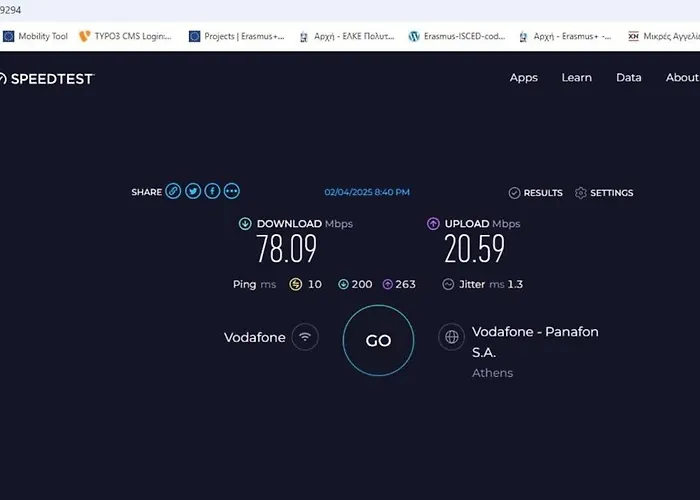This screenshot has height=500, width=700.
Task: Click the upload arrow icon
Action: point(433,224)
